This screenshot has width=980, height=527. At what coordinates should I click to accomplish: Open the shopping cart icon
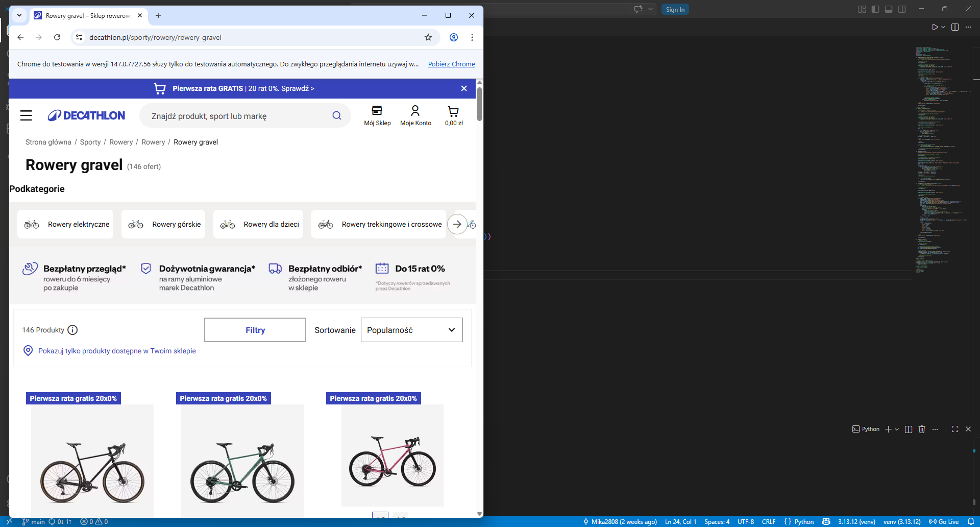pos(453,115)
